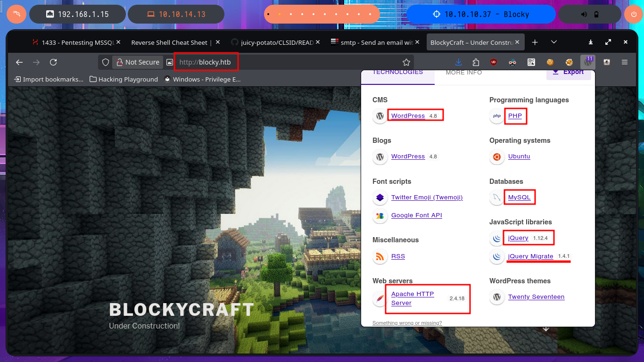This screenshot has height=362, width=644.
Task: Click the Not Secure site info
Action: [138, 62]
